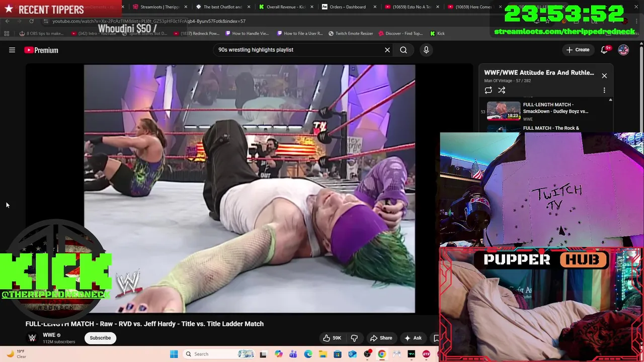This screenshot has height=362, width=644.
Task: Click the playlist panel scroll up arrow
Action: tap(610, 100)
